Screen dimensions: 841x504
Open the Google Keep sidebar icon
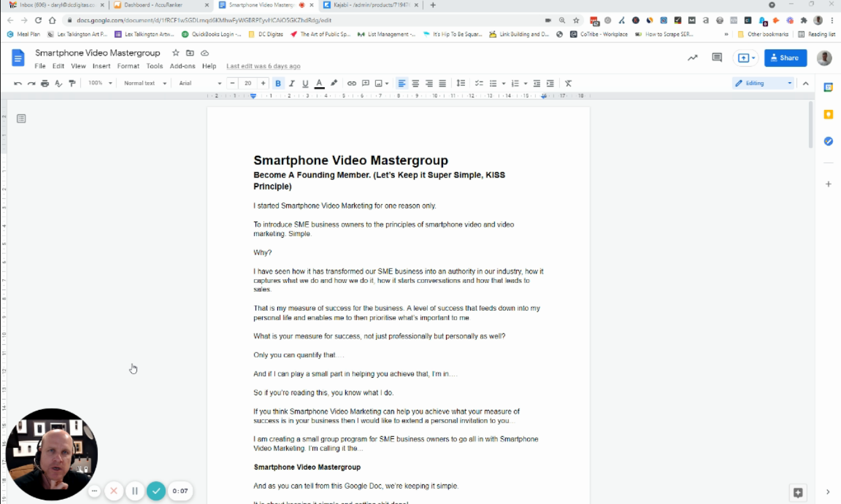coord(828,114)
